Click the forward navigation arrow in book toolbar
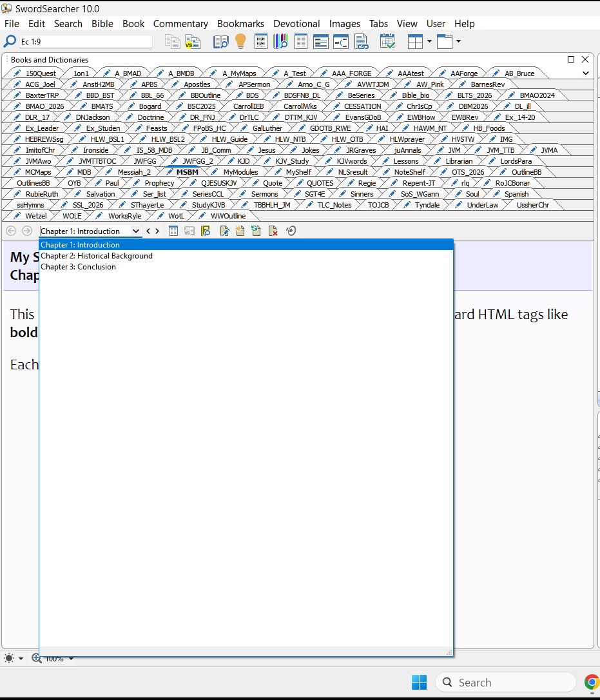Viewport: 600px width, 700px height. 27,231
